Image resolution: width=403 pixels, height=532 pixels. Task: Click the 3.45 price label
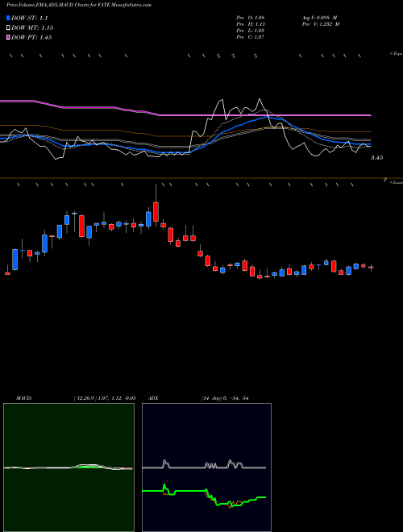coord(376,158)
